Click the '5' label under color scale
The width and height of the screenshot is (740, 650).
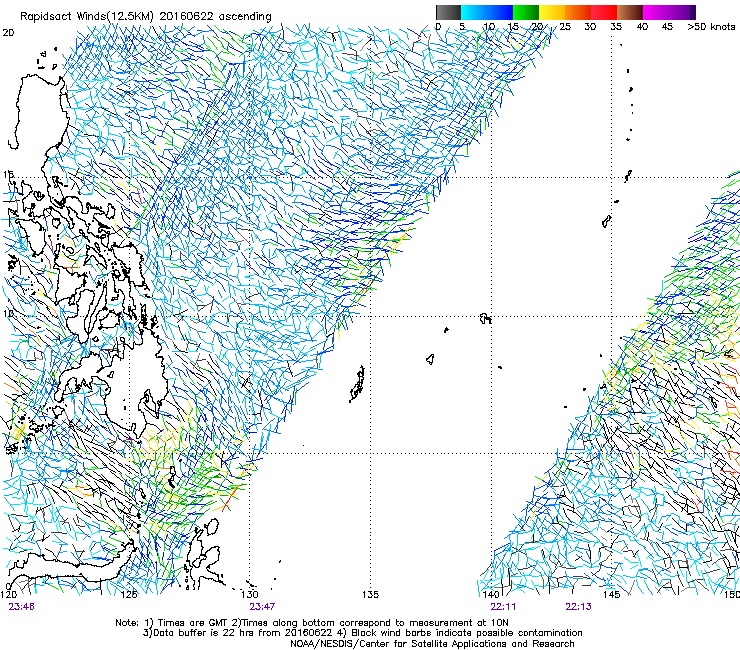point(462,27)
